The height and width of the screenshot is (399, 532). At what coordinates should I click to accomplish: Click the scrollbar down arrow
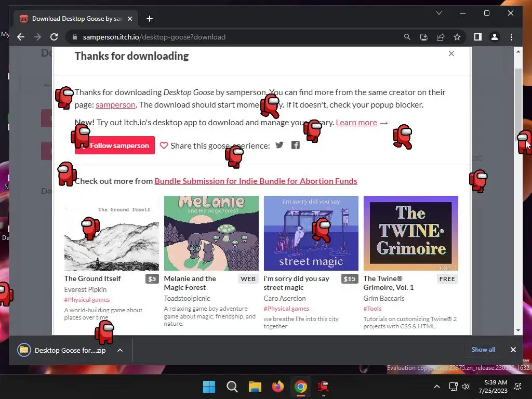coord(518,330)
